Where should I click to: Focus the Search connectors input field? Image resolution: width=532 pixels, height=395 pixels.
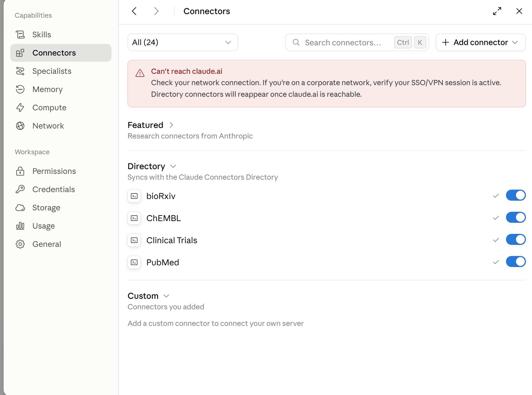pos(357,42)
